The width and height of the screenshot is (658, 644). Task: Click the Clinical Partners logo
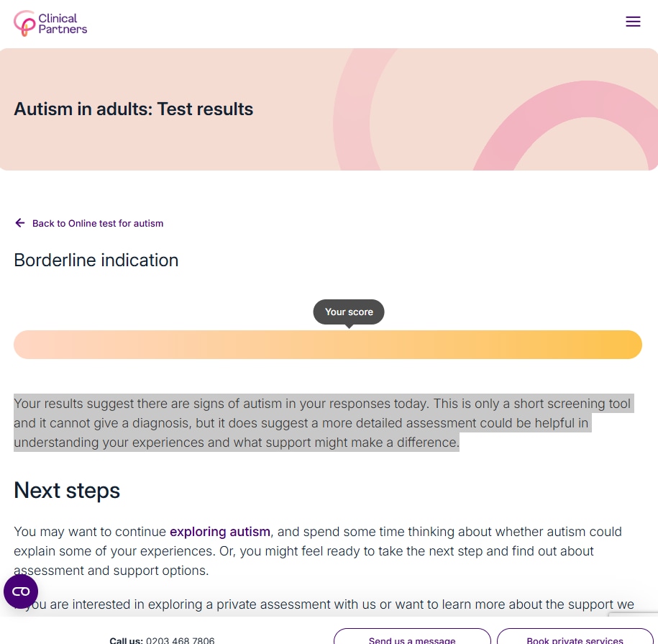click(x=50, y=23)
